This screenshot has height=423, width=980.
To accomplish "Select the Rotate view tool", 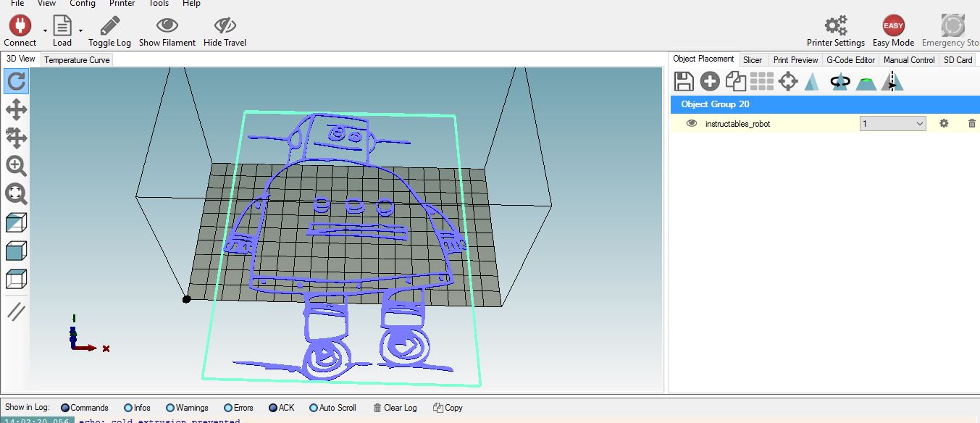I will pos(16,82).
